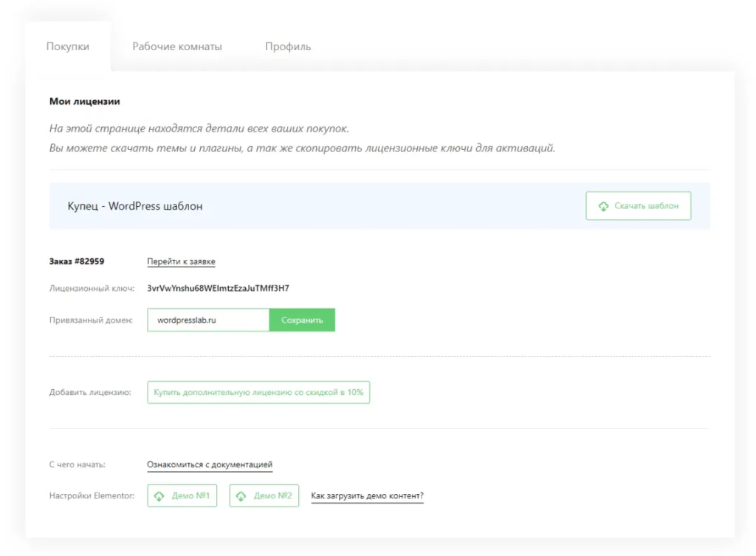Click the Заказ #82959 order number
Viewport: 756px width, 556px height.
(x=76, y=261)
